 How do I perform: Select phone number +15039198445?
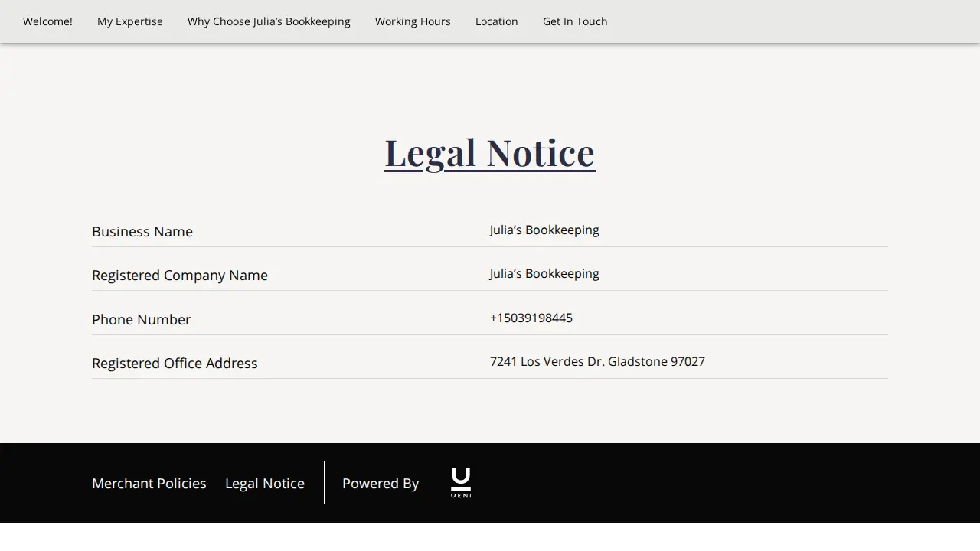tap(531, 318)
